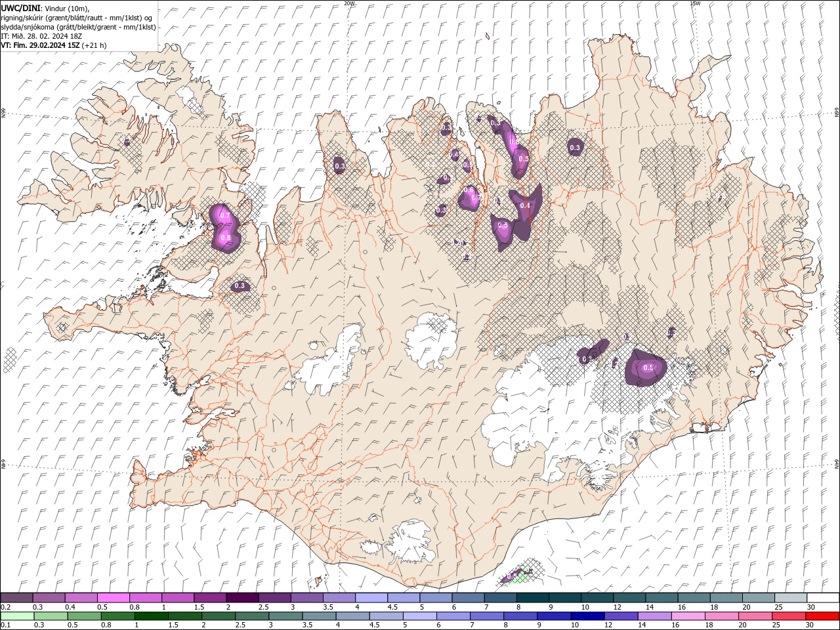Select lower rain scale bright red 30 swatch

823,616
